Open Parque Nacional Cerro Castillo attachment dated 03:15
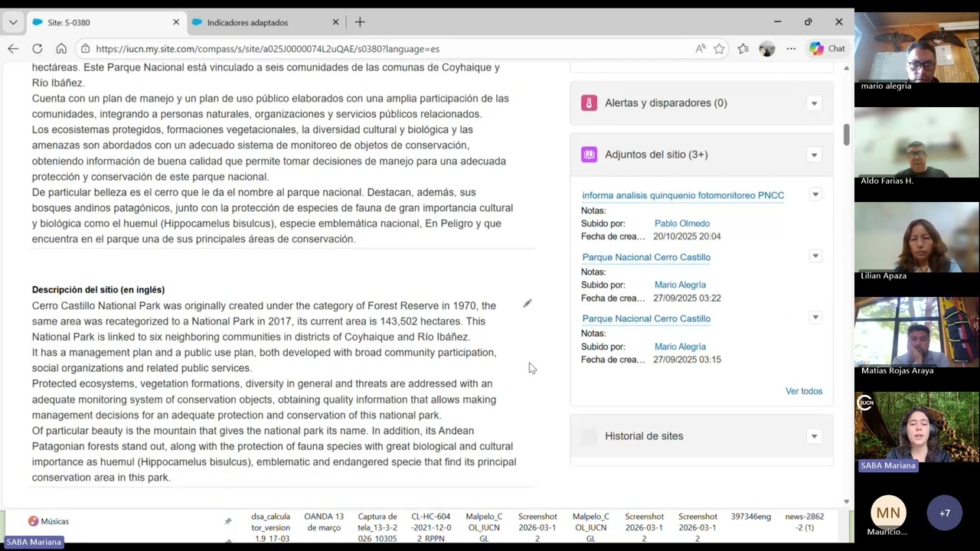Screen dimensions: 980x551 [646, 318]
